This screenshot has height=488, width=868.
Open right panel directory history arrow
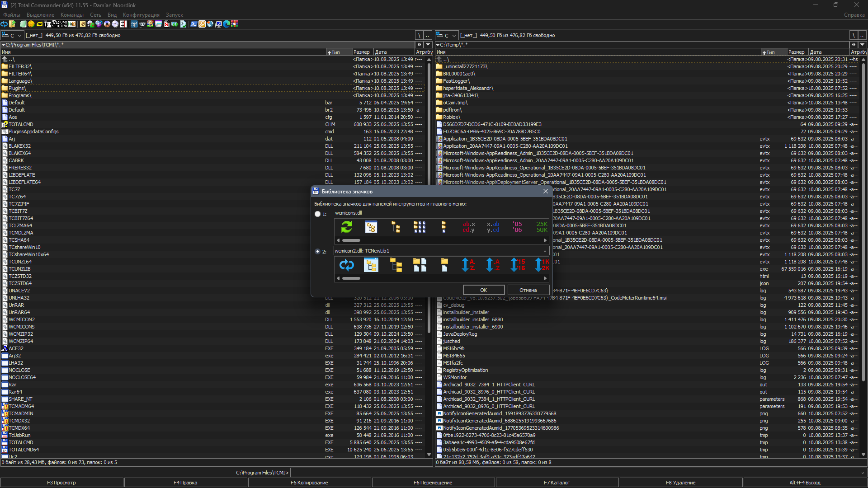pyautogui.click(x=862, y=45)
